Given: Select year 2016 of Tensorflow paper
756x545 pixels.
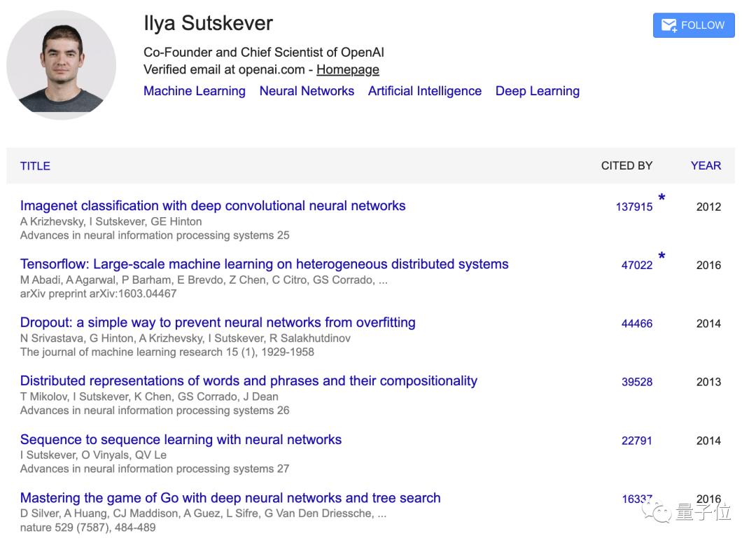Looking at the screenshot, I should click(708, 265).
